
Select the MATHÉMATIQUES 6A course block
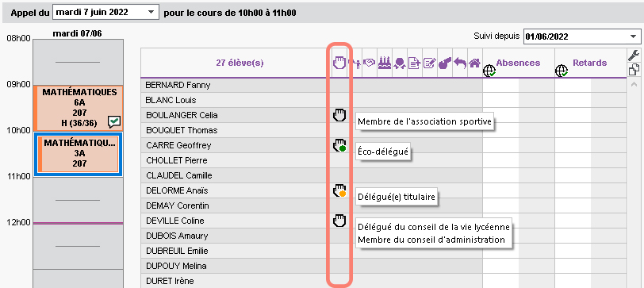[x=79, y=107]
